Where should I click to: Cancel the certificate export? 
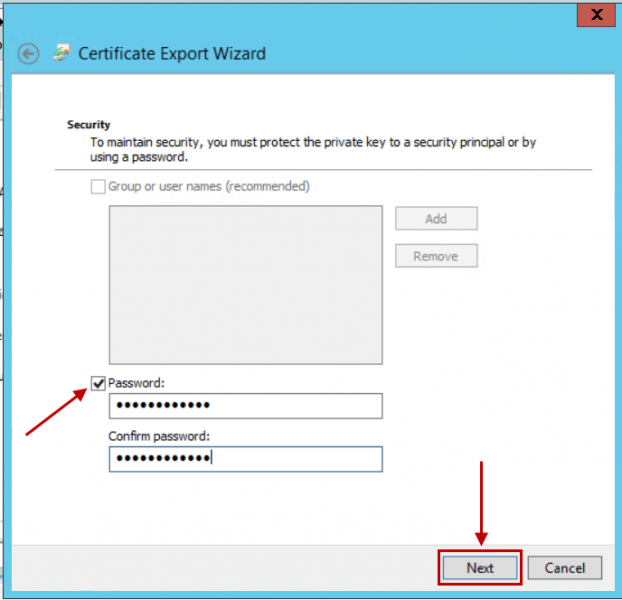[x=564, y=567]
